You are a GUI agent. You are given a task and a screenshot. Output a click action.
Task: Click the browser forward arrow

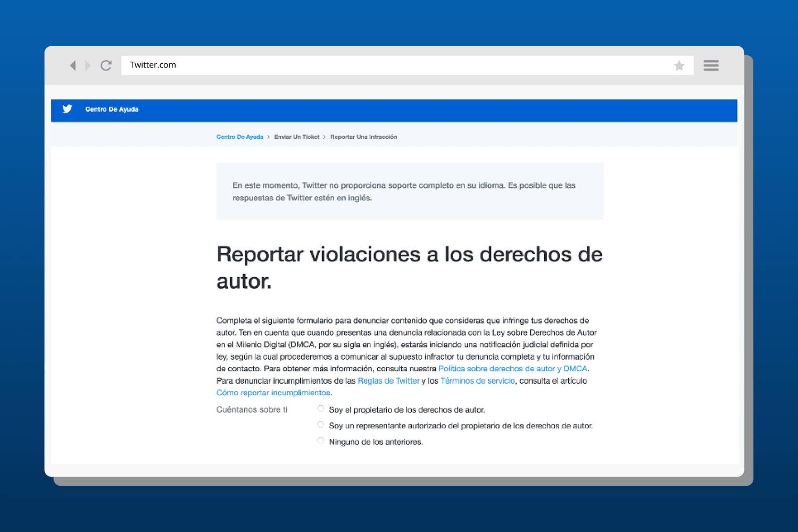(88, 65)
